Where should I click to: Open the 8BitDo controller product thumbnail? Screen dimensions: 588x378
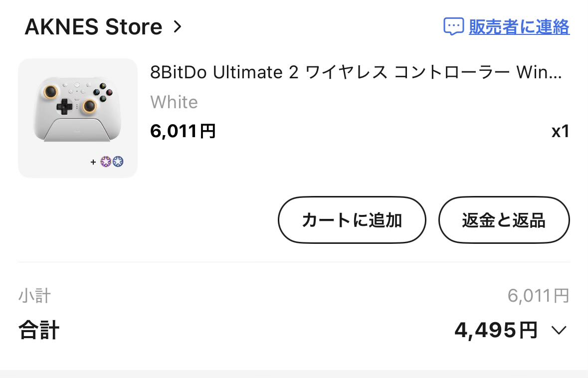(78, 118)
